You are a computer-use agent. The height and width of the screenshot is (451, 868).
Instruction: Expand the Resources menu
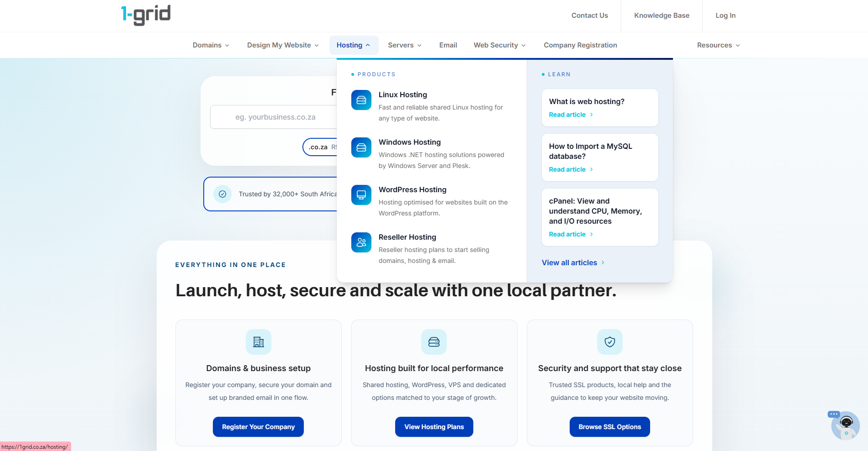click(718, 45)
